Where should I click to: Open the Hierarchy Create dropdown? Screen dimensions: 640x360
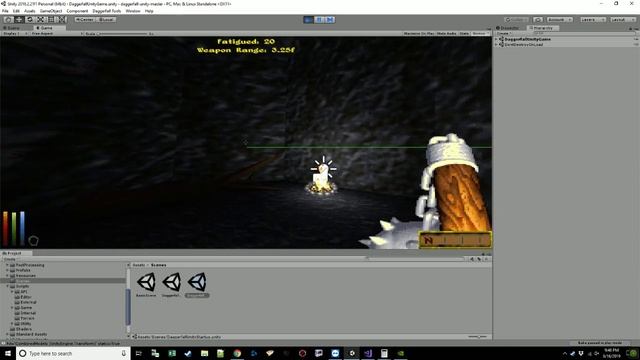[x=503, y=33]
